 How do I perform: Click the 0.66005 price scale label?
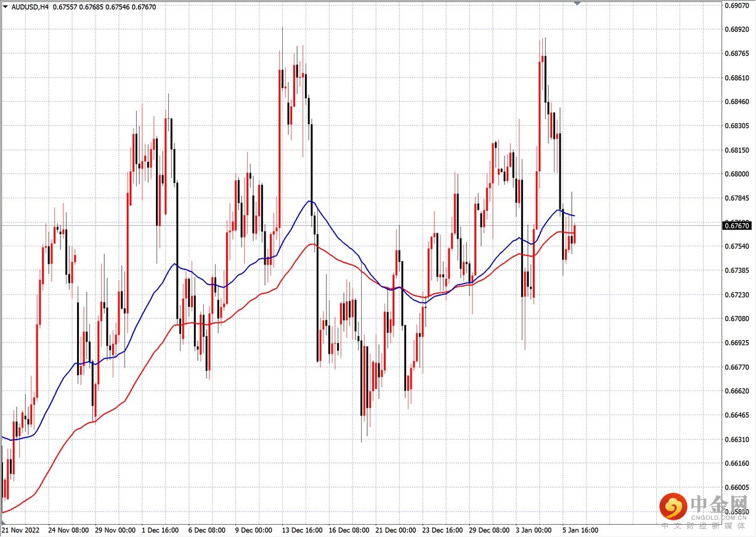tap(736, 487)
